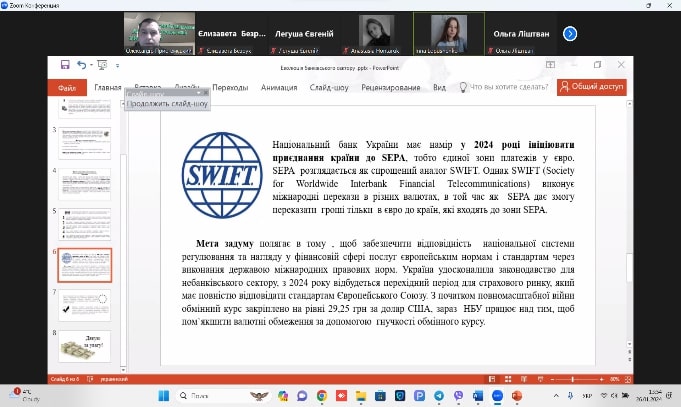Click Єлизавета Безр... participant tile in Zoom
The image size is (681, 407).
pos(231,33)
